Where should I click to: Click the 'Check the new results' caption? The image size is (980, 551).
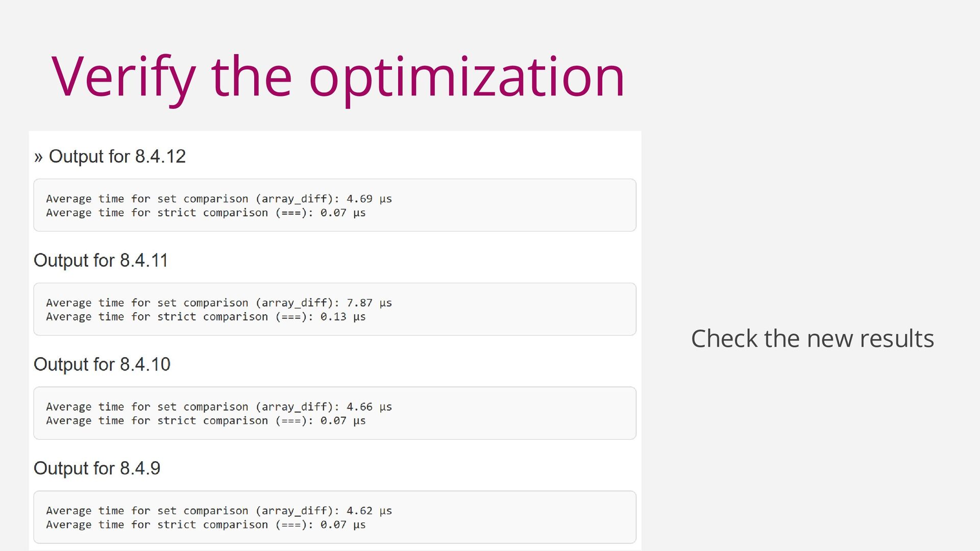(812, 339)
